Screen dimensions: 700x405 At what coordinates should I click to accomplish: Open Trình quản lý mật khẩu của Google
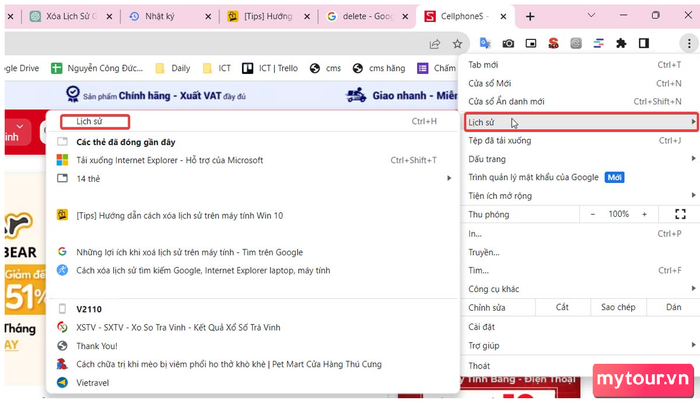[x=579, y=177]
